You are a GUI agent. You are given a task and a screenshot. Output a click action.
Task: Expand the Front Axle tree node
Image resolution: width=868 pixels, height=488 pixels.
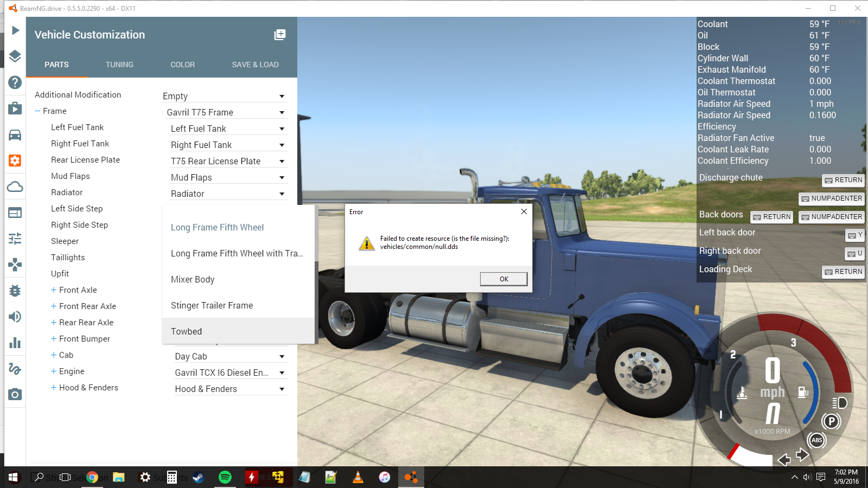54,290
